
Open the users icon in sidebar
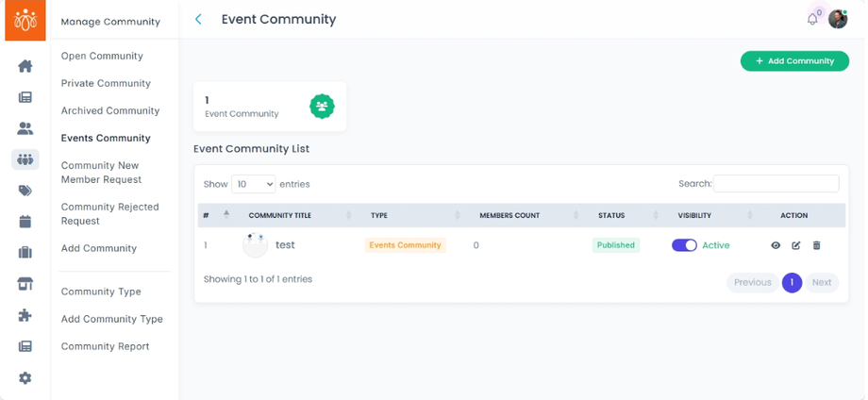(x=25, y=128)
